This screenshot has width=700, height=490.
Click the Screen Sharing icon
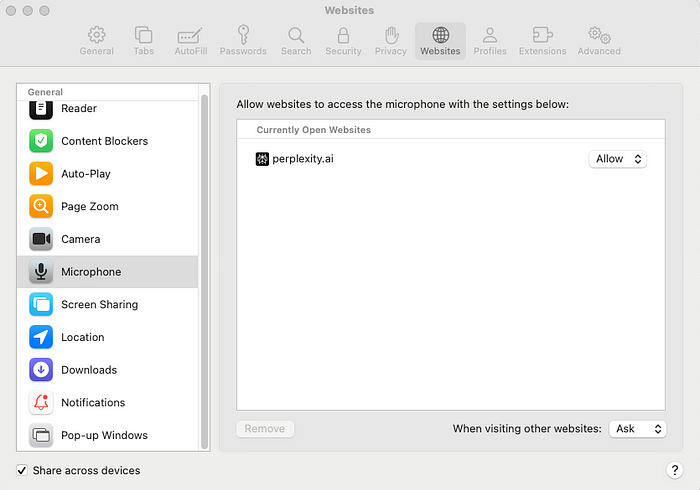[41, 304]
